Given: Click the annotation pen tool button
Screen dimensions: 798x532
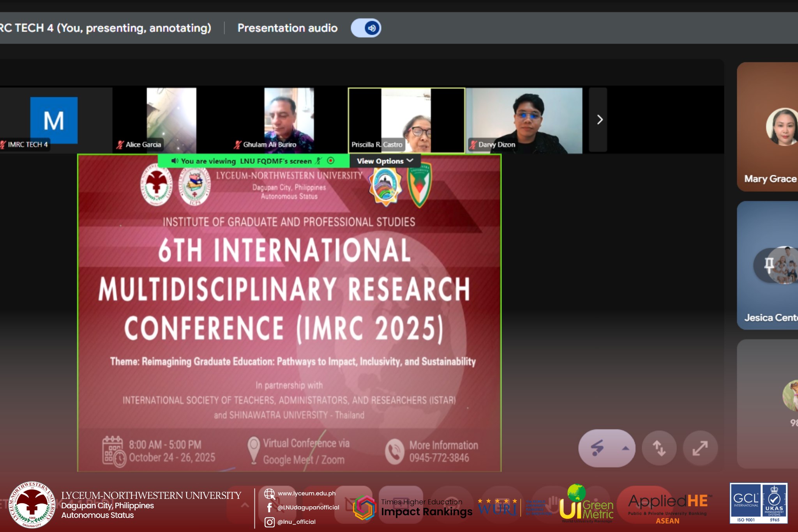Looking at the screenshot, I should 597,448.
